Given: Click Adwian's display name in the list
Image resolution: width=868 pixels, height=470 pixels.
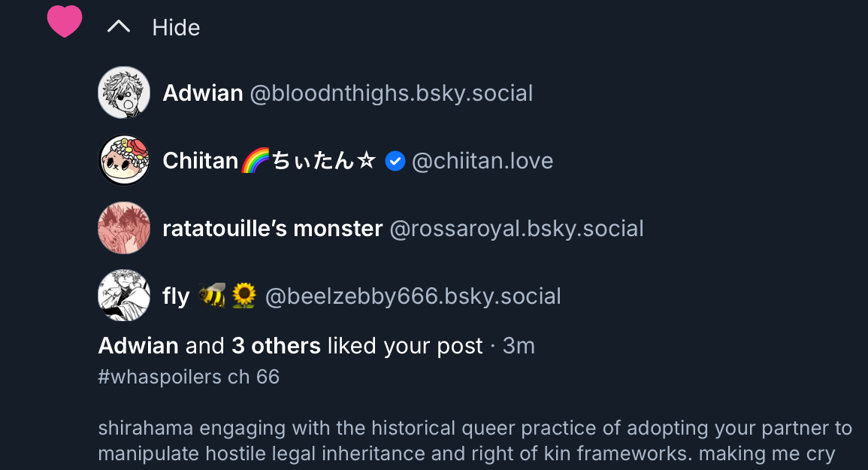Looking at the screenshot, I should (203, 93).
